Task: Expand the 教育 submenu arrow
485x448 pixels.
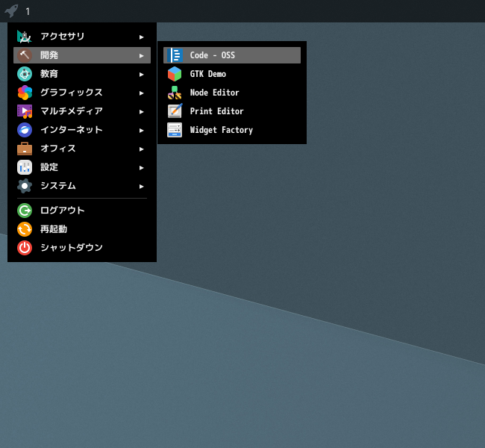Action: pyautogui.click(x=141, y=75)
